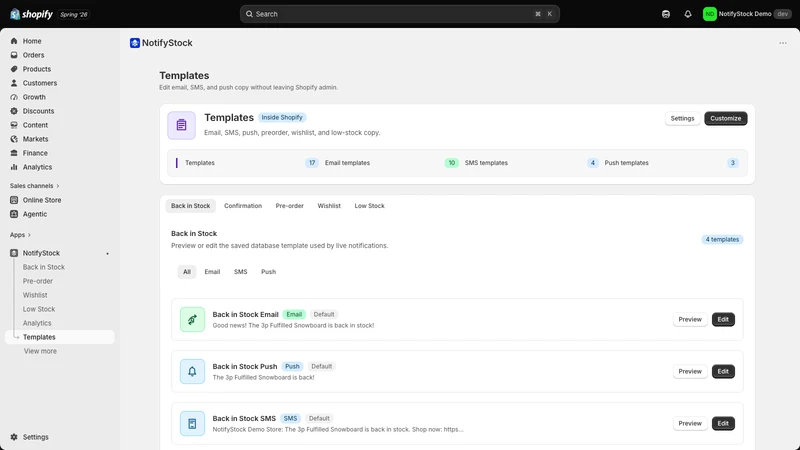The height and width of the screenshot is (450, 800).
Task: Filter templates by Push
Action: (x=268, y=272)
